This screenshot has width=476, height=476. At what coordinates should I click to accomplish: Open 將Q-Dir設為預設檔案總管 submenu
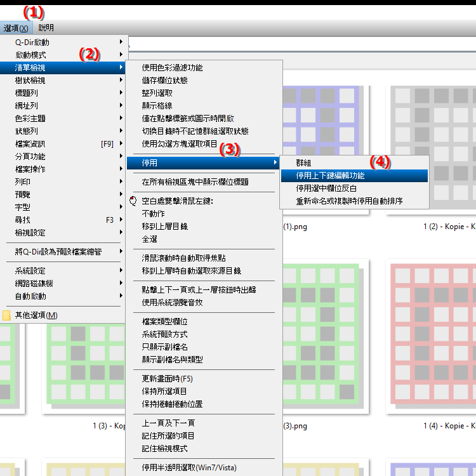click(x=63, y=252)
